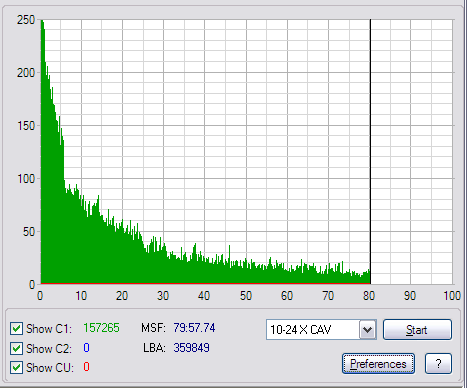
Task: Click the MSF time value 79:57.74
Action: [x=194, y=328]
